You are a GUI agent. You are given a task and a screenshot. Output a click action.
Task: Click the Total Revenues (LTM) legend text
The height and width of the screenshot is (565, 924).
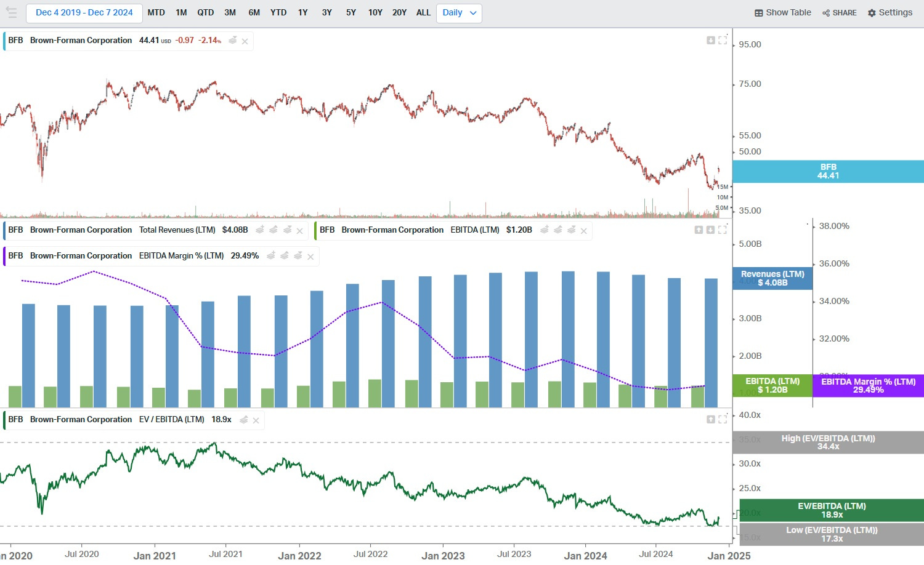point(177,230)
